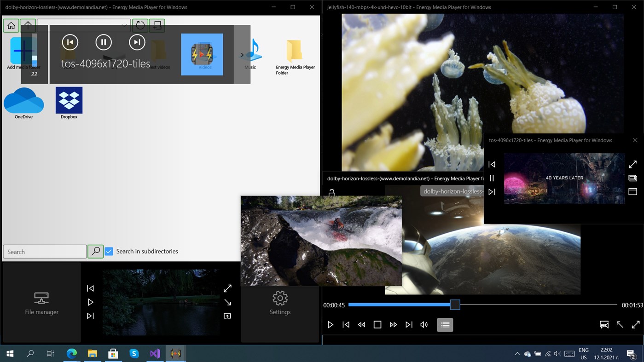Open the playlist view in the playback bar
Image resolution: width=644 pixels, height=362 pixels.
click(444, 324)
